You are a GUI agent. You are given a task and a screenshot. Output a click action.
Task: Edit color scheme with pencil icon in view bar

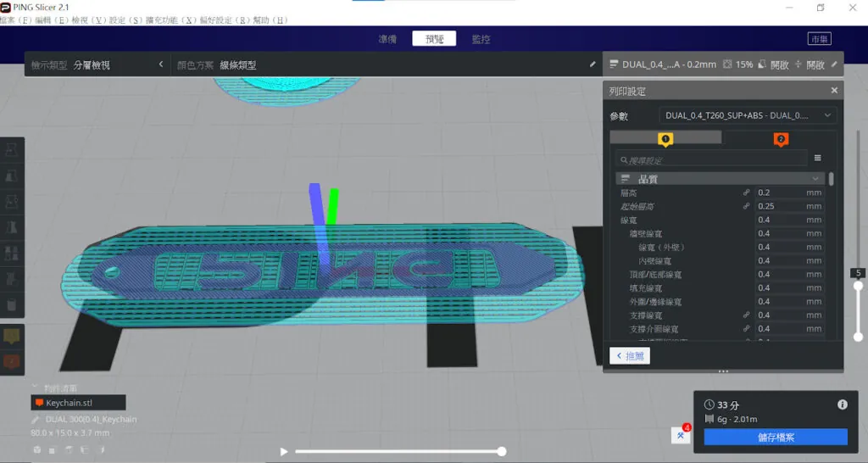click(x=593, y=64)
